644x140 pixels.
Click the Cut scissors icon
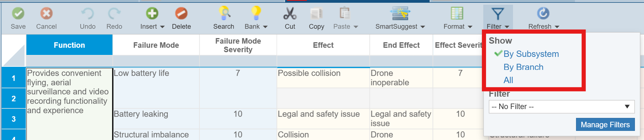click(290, 13)
